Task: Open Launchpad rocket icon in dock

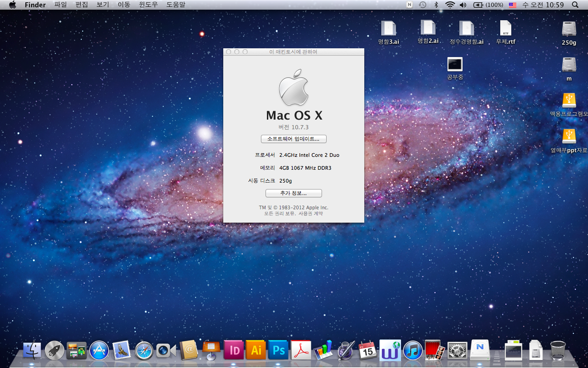Action: [x=55, y=351]
